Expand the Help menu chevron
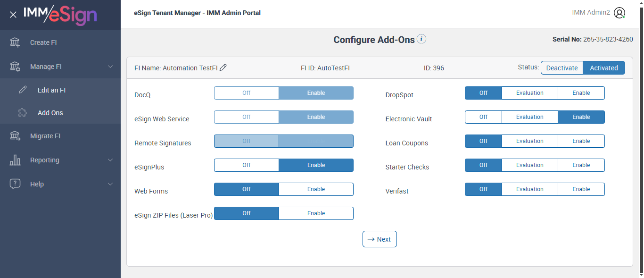 point(110,184)
